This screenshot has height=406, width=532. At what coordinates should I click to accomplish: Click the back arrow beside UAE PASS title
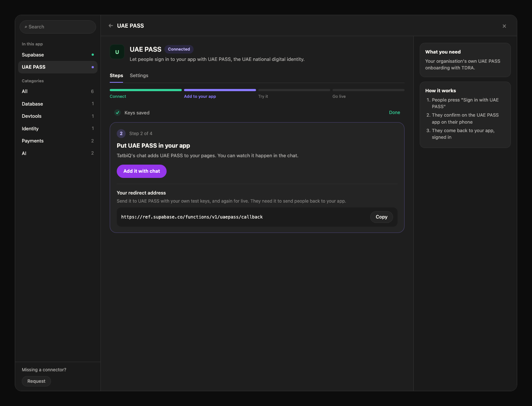tap(111, 26)
